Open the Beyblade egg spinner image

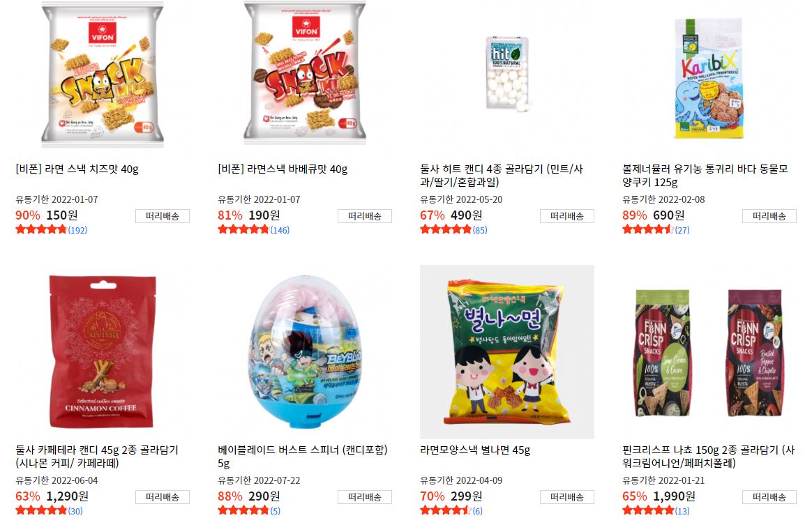(x=304, y=352)
